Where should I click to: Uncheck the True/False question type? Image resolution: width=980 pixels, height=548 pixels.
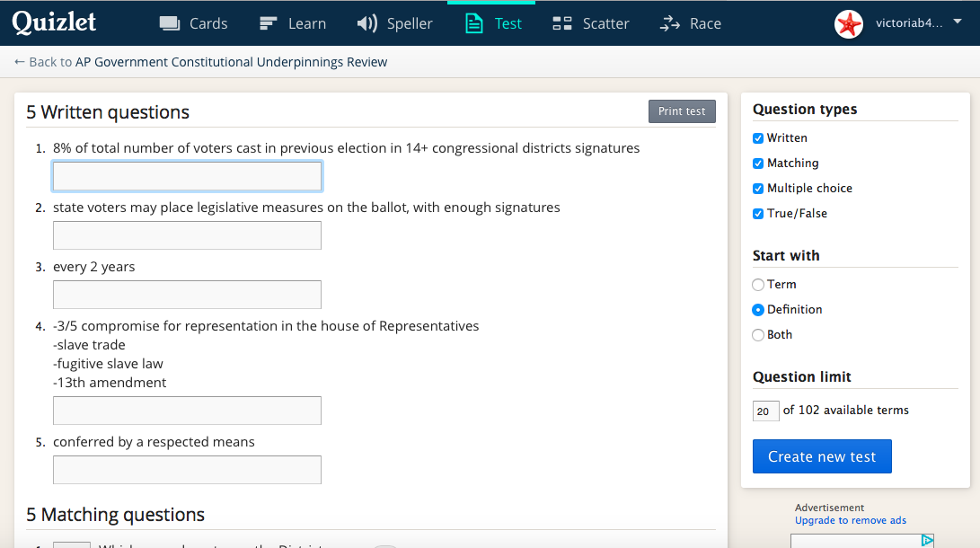[758, 214]
